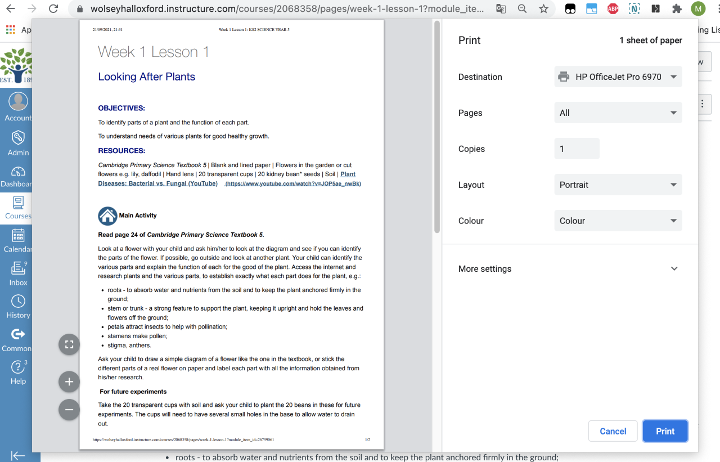Click the mask-face extension icon in toolbar
The height and width of the screenshot is (462, 720).
[x=570, y=8]
